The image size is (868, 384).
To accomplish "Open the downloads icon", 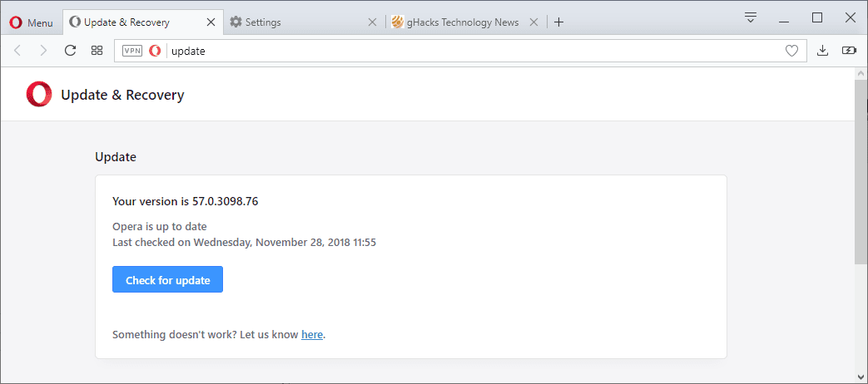I will coord(822,51).
